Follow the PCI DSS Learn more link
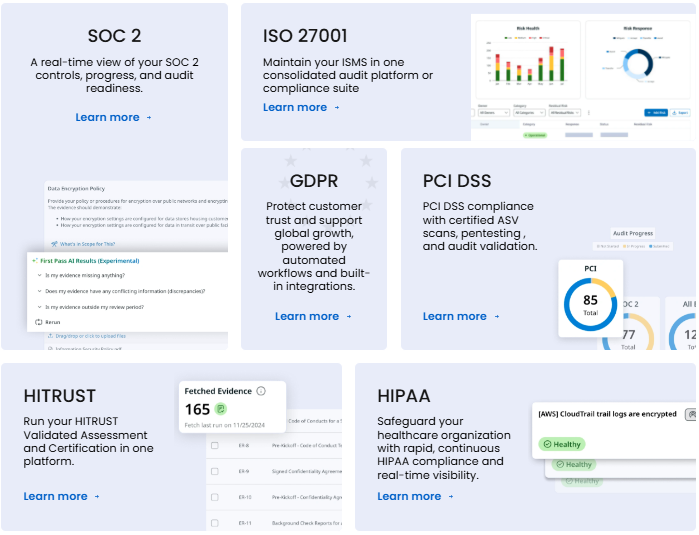This screenshot has width=699, height=535. (x=461, y=316)
